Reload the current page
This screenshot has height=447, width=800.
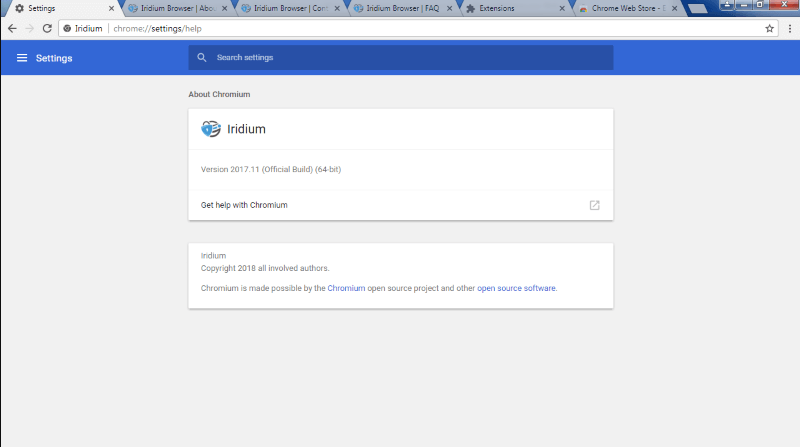[47, 29]
